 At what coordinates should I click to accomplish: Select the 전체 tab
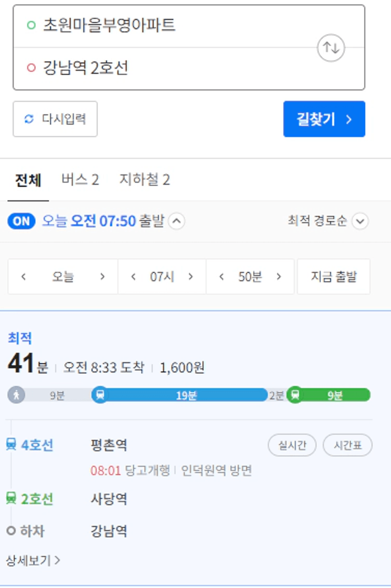pos(28,180)
